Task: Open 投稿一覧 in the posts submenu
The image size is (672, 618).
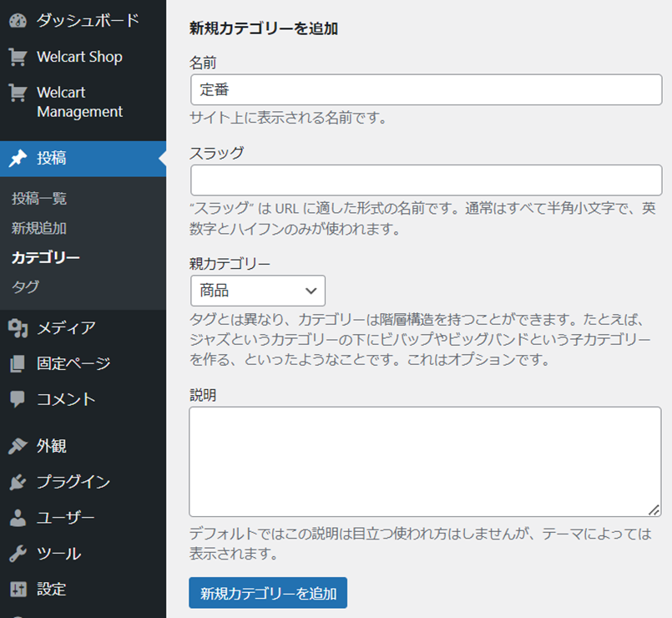Action: click(x=39, y=199)
